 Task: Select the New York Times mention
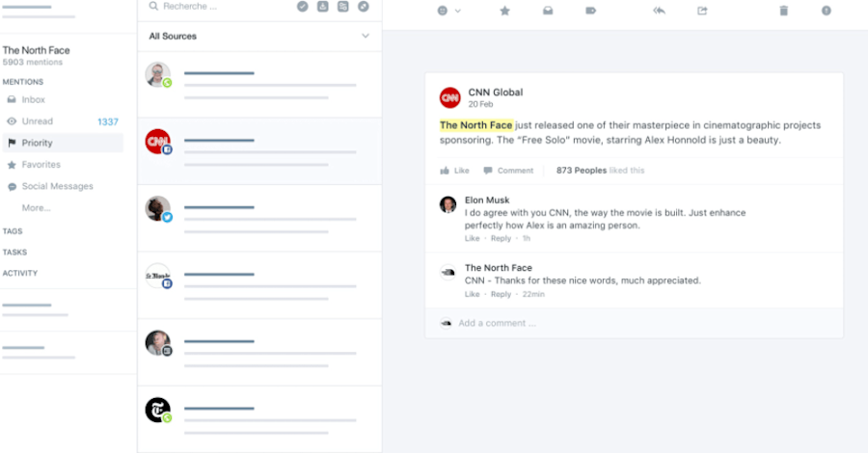(259, 418)
